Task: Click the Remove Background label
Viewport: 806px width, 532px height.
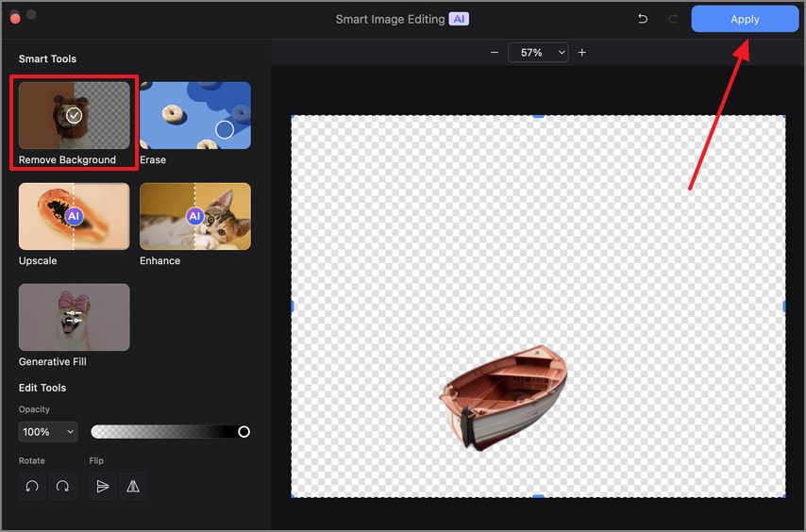Action: coord(67,159)
